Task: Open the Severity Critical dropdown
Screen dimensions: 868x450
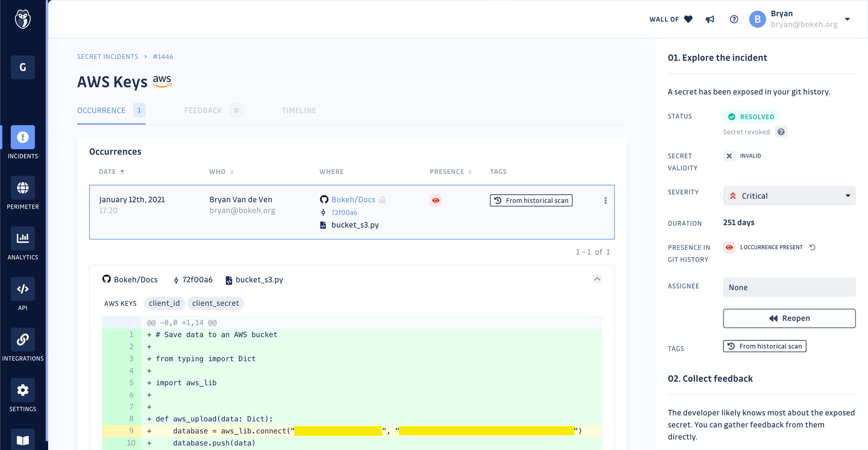Action: (x=789, y=196)
